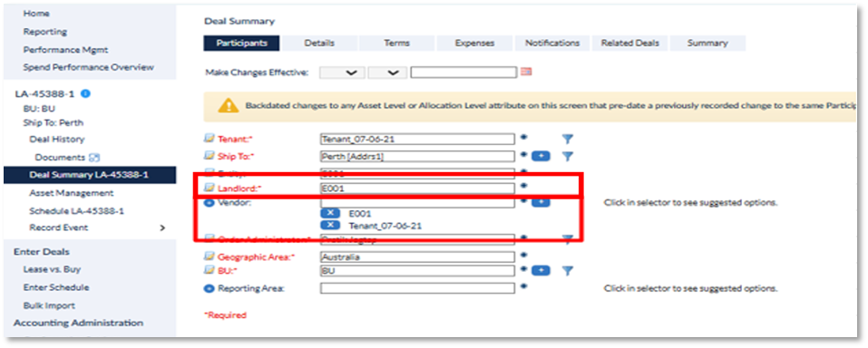
Task: Click the Enter Deals section heading
Action: click(42, 252)
